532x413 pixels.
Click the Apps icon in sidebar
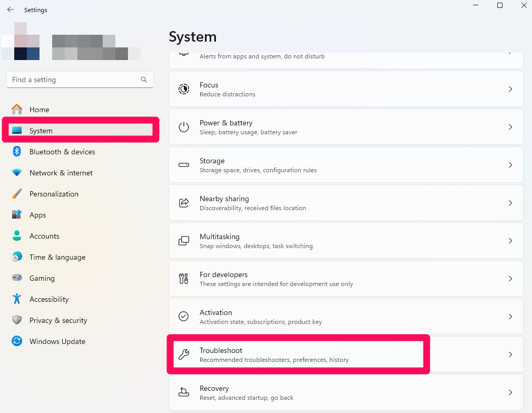(x=17, y=214)
